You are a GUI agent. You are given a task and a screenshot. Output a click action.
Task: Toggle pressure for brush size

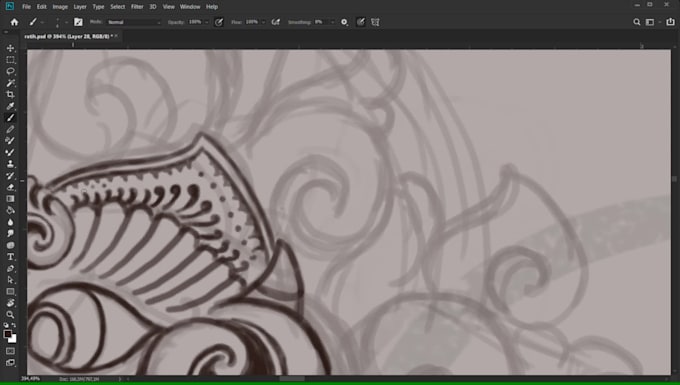(x=360, y=22)
